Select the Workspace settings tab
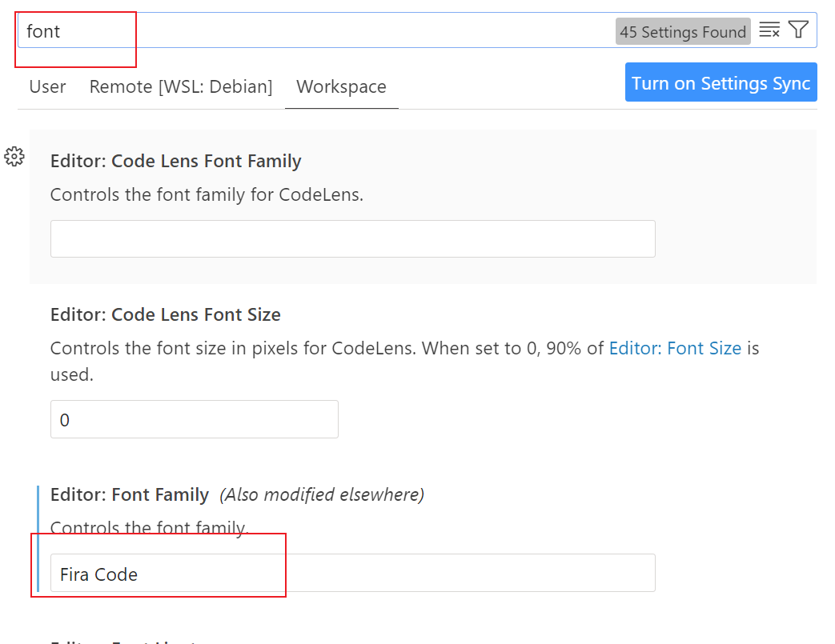 point(341,86)
